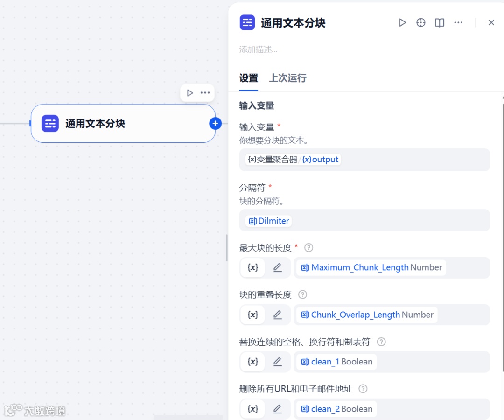Switch to the 设置 tab
Image resolution: width=504 pixels, height=420 pixels.
(x=248, y=78)
